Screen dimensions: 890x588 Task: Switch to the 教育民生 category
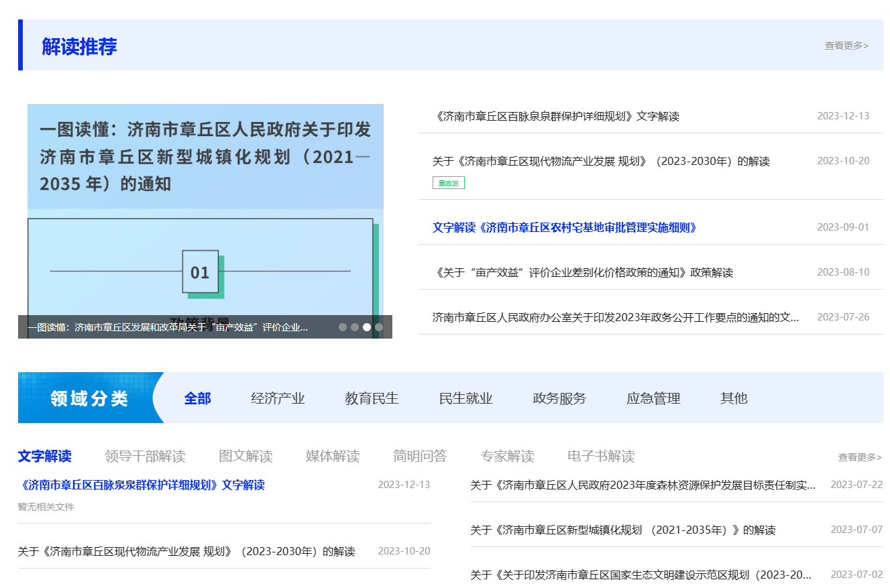point(372,398)
